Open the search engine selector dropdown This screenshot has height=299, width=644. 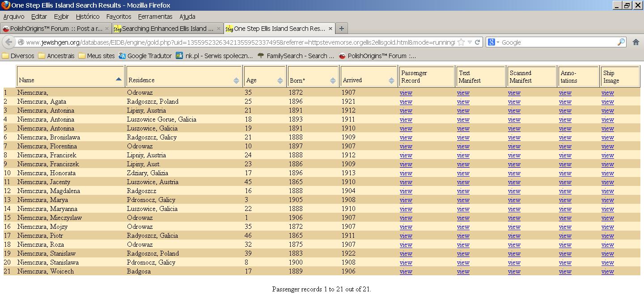(494, 42)
